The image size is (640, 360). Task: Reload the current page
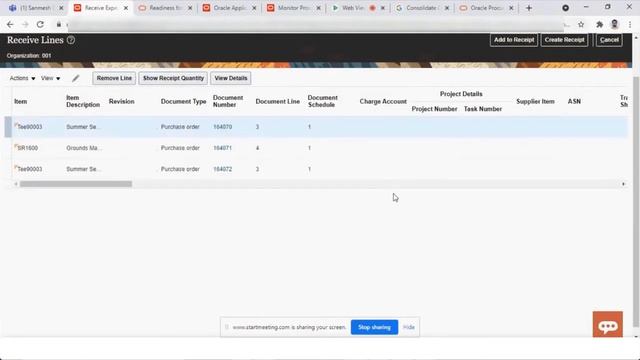(x=40, y=24)
